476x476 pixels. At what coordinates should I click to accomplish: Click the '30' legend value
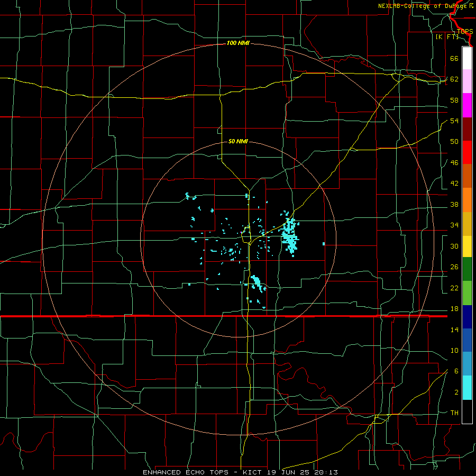(x=454, y=246)
